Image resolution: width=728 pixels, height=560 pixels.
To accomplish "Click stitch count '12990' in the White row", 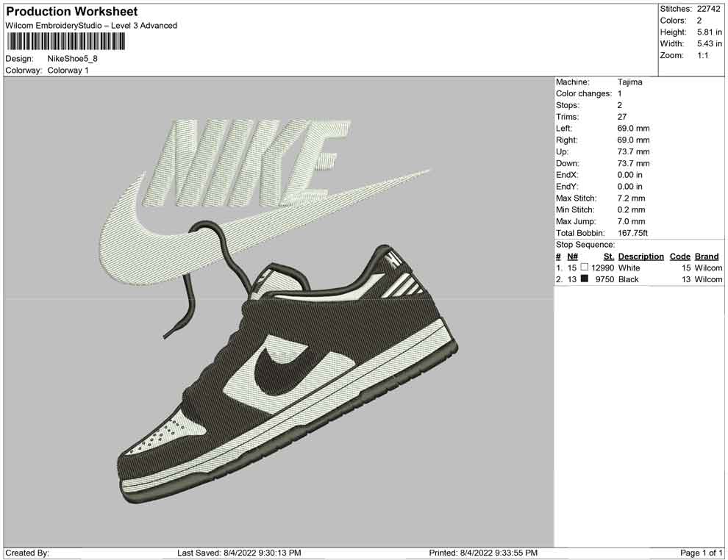I will [x=603, y=268].
